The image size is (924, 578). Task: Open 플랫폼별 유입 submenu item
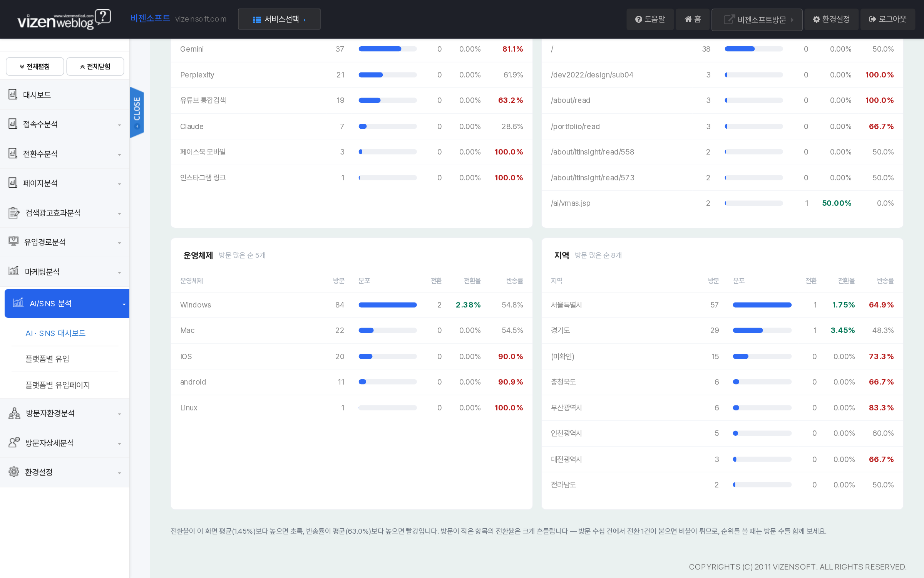tap(47, 359)
